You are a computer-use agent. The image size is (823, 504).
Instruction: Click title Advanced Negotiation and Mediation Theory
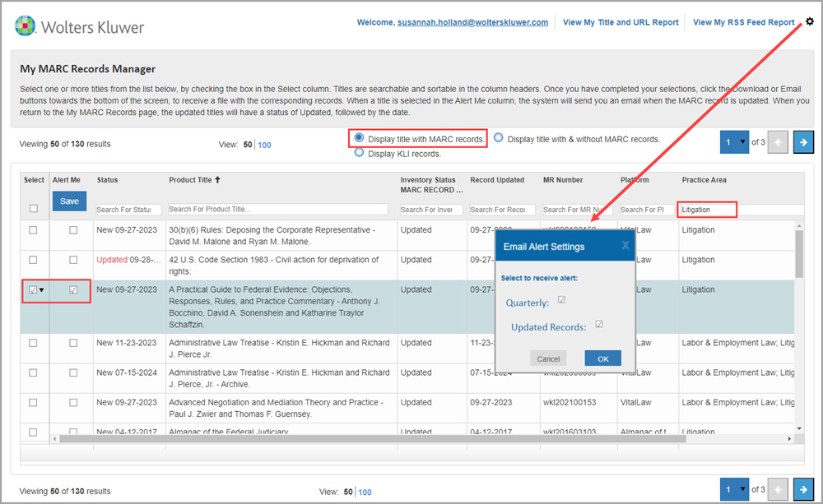click(x=276, y=408)
